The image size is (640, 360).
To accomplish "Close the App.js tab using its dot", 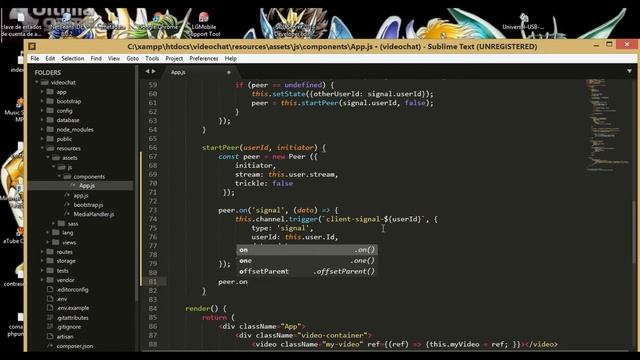I will click(229, 72).
